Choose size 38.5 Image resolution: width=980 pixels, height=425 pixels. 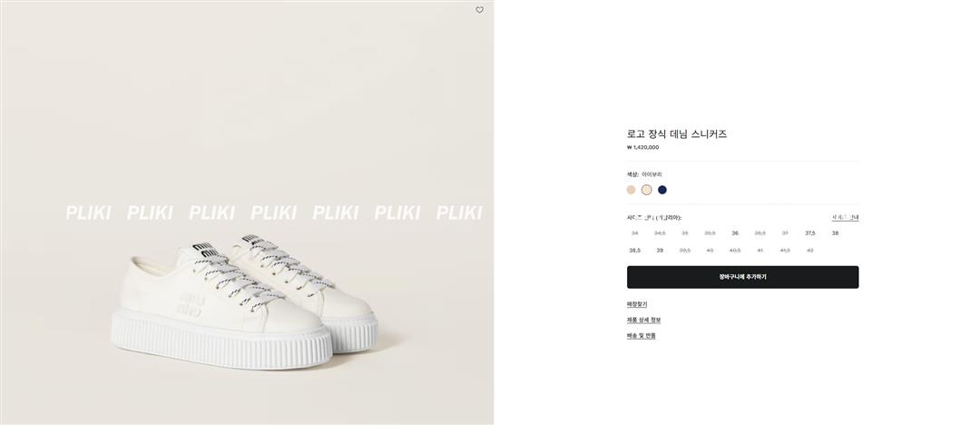(x=634, y=251)
